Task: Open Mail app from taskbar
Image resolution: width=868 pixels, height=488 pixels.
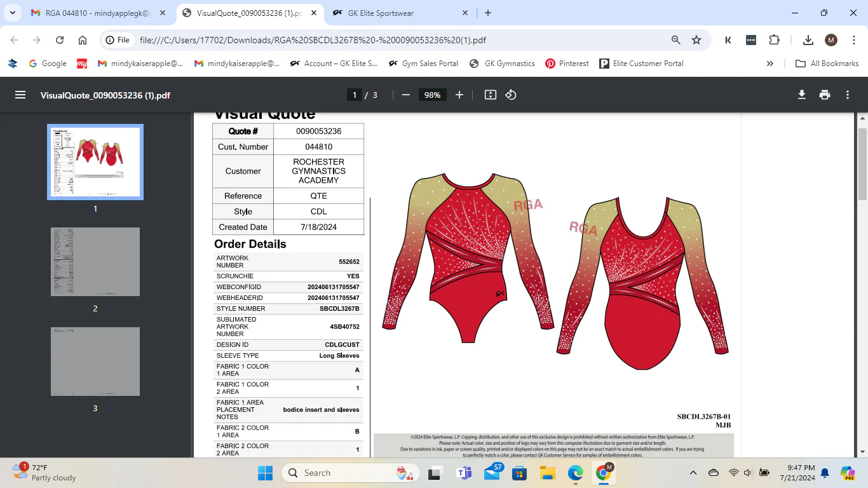Action: [492, 473]
